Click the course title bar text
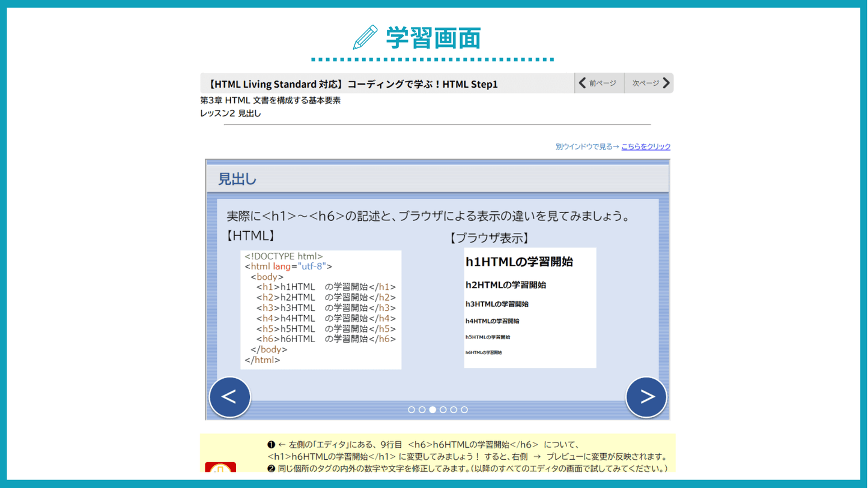 (x=351, y=84)
